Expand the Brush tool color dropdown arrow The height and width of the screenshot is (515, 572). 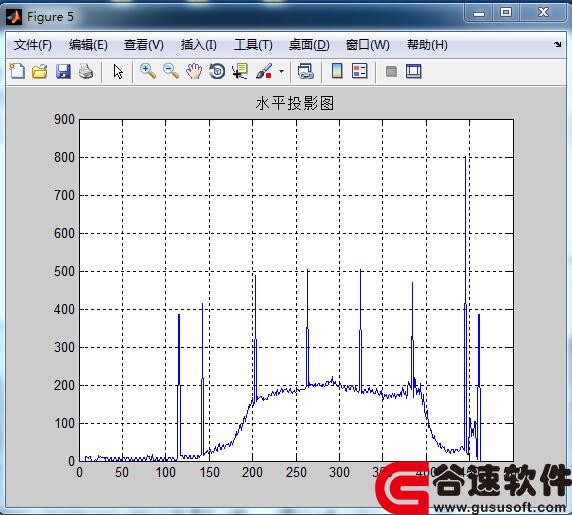point(281,71)
